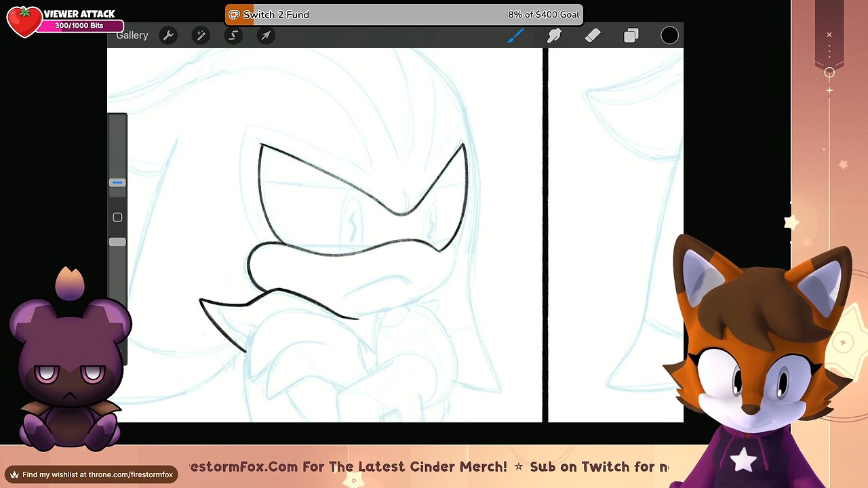Open the Adjustments magic wand menu
868x488 pixels.
(x=201, y=35)
